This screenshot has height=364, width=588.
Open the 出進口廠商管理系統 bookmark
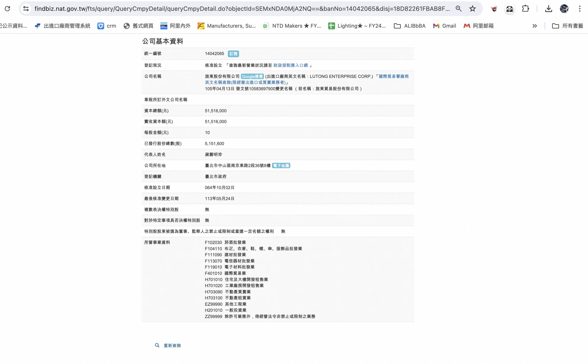63,26
